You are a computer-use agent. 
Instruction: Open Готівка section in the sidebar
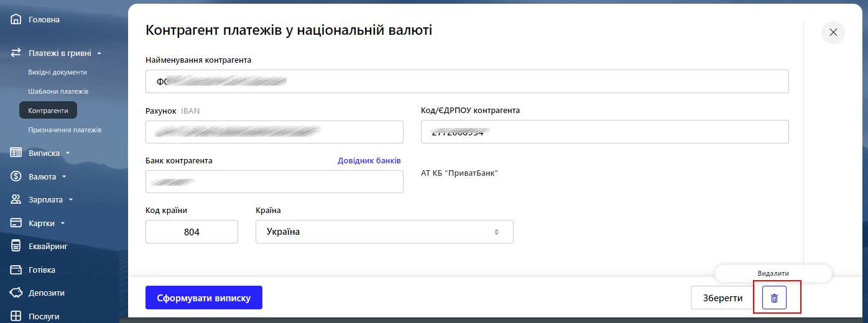(x=42, y=270)
